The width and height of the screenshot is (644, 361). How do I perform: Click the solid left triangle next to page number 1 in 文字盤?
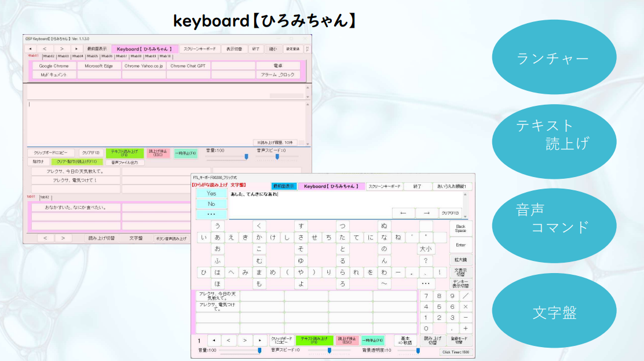click(214, 340)
